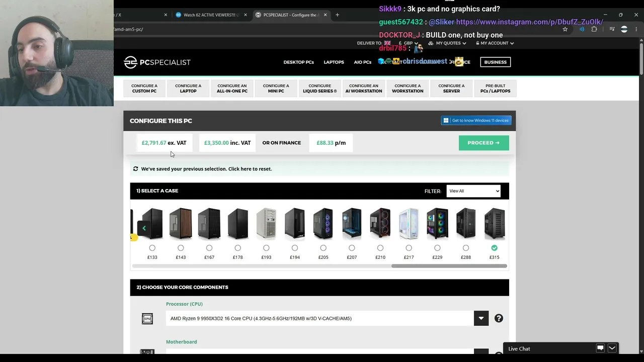Select the £133 case radio button
The height and width of the screenshot is (362, 644).
[x=152, y=248]
